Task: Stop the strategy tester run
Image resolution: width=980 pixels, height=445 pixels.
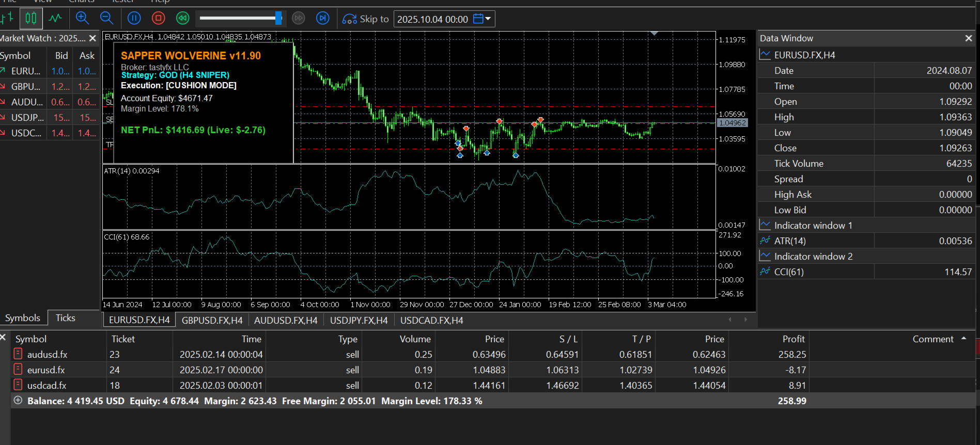Action: 159,19
